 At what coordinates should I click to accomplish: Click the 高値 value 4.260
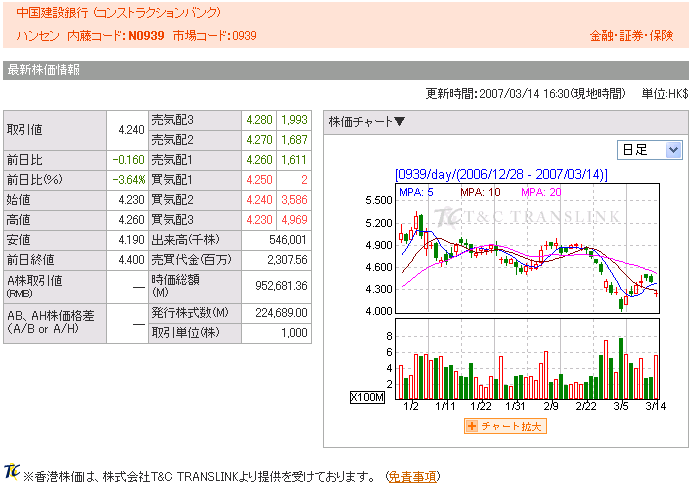pos(131,220)
